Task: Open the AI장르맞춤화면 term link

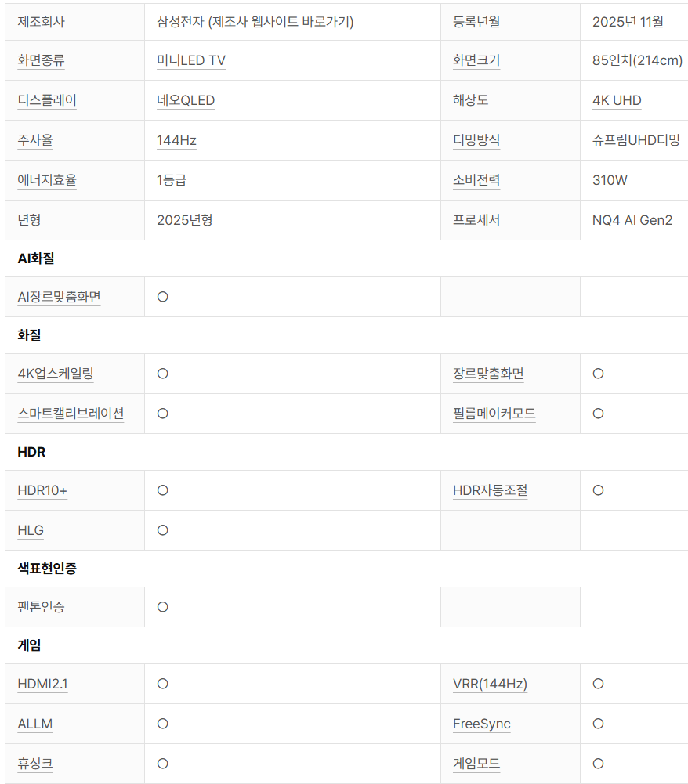Action: click(x=59, y=297)
